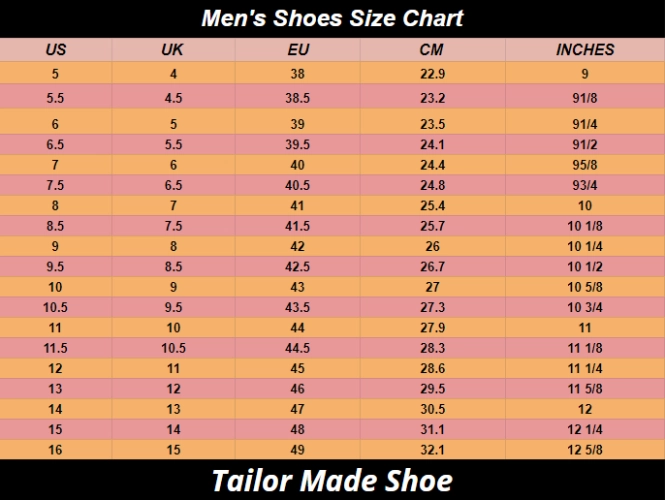Select the CM value 29.5 cell

click(x=432, y=388)
